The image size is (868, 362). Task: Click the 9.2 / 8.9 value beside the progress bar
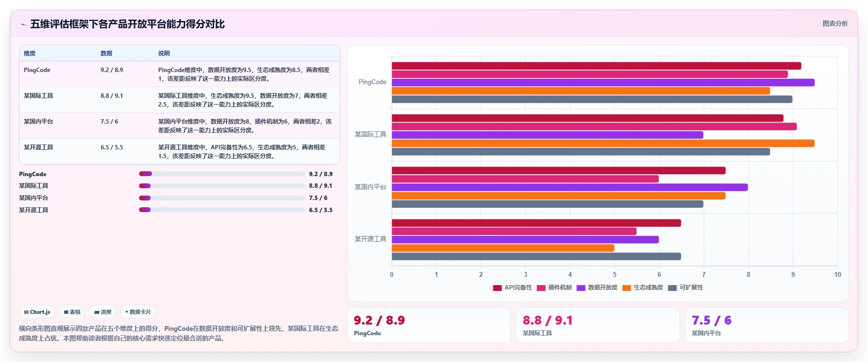click(x=321, y=174)
